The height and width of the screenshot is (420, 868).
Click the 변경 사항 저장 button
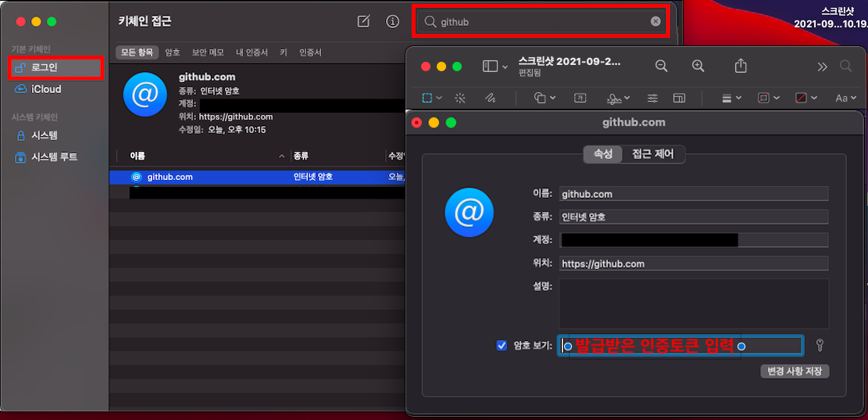tap(795, 372)
